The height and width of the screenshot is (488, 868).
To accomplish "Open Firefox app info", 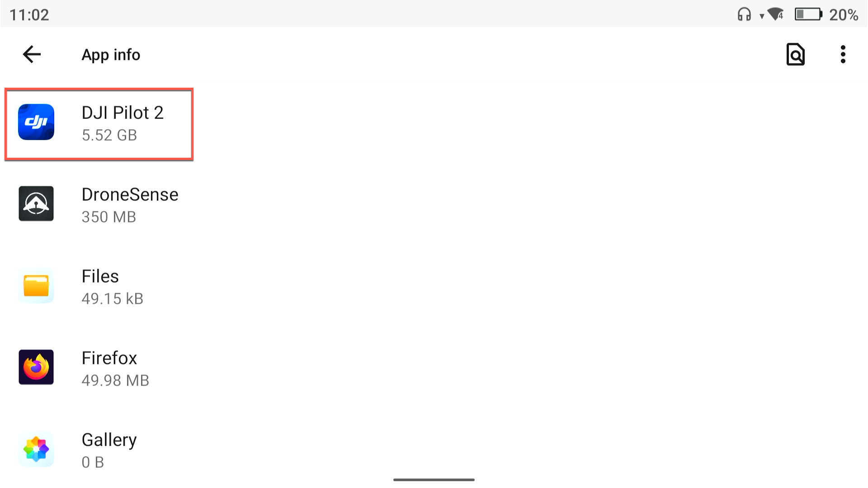I will tap(109, 367).
